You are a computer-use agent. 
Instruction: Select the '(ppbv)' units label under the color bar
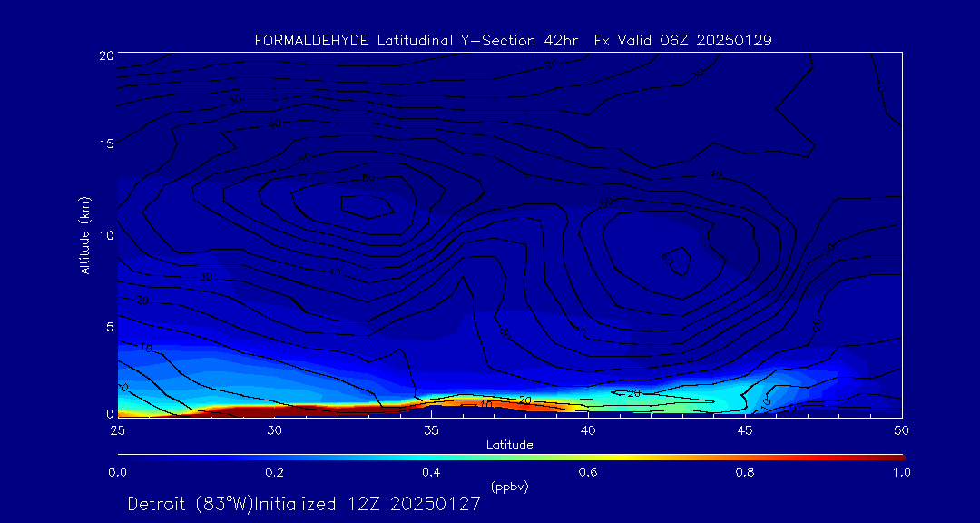pos(509,488)
